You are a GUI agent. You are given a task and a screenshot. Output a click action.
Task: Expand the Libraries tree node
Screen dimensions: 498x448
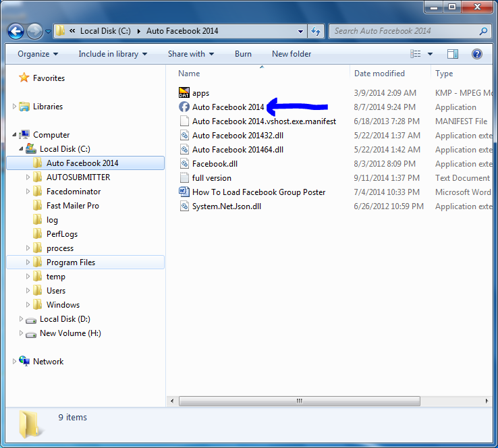pyautogui.click(x=14, y=107)
